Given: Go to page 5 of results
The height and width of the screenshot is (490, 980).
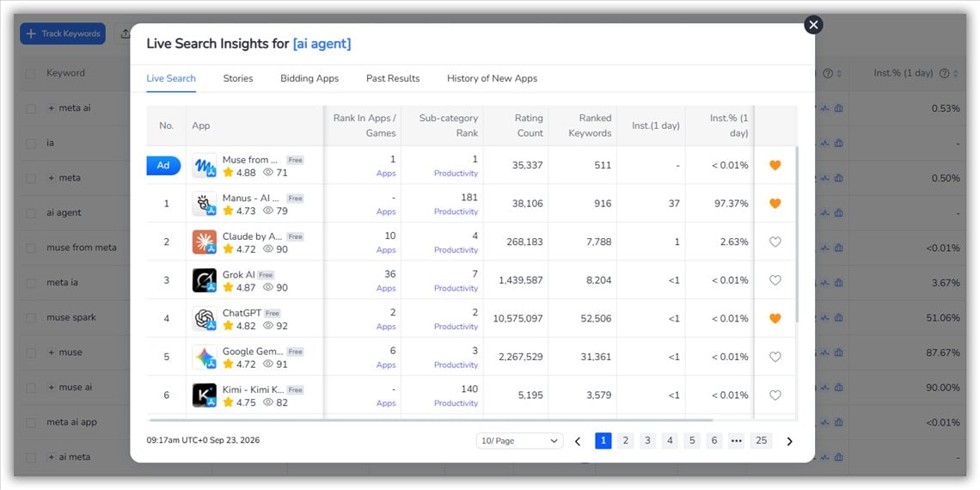Looking at the screenshot, I should pos(692,441).
